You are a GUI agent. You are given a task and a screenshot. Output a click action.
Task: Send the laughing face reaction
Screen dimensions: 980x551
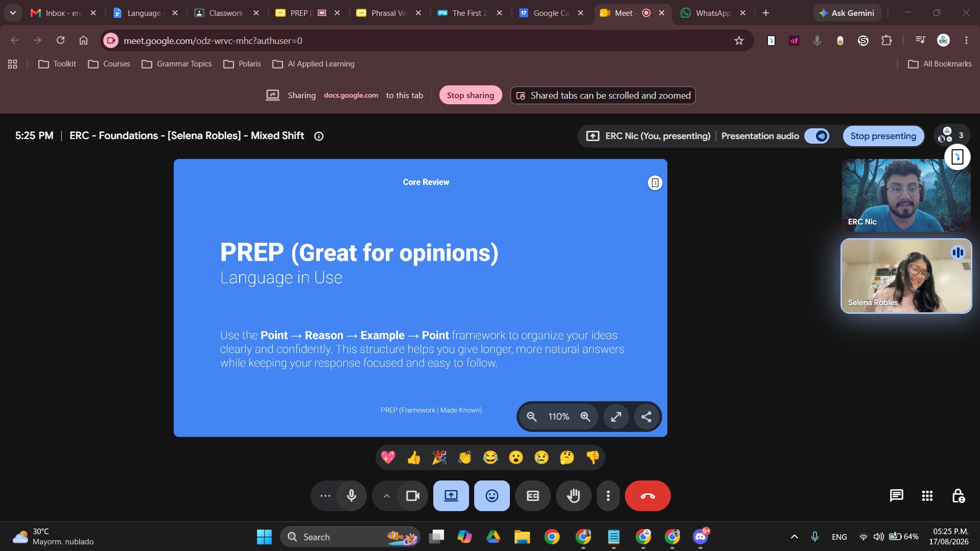[491, 457]
